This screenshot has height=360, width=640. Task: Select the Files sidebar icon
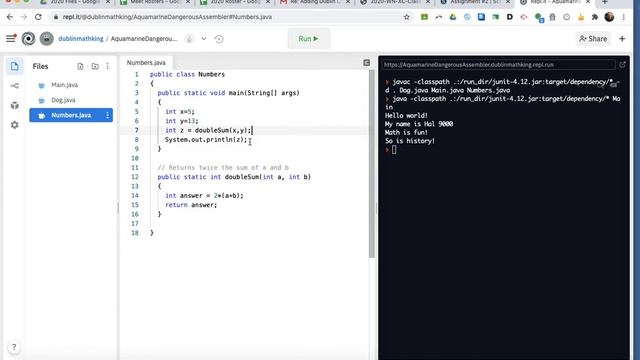point(15,66)
